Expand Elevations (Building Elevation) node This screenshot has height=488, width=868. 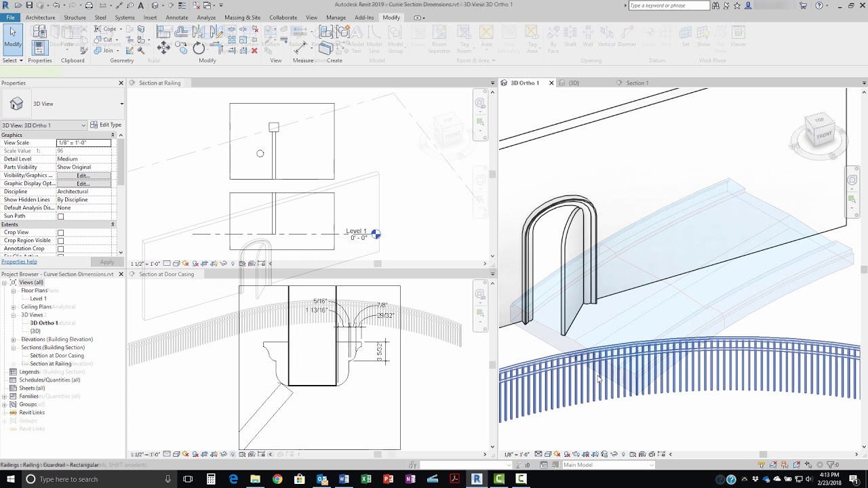[14, 340]
